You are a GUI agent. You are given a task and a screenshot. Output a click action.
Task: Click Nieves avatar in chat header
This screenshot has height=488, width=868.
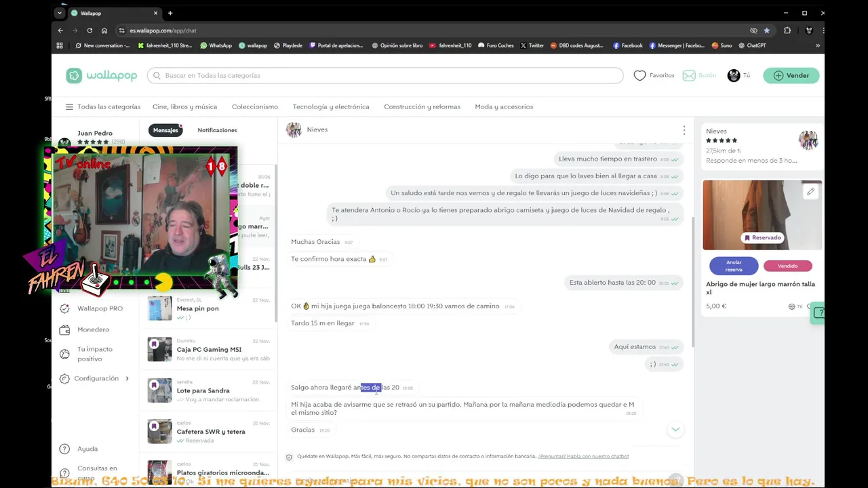[x=294, y=130]
